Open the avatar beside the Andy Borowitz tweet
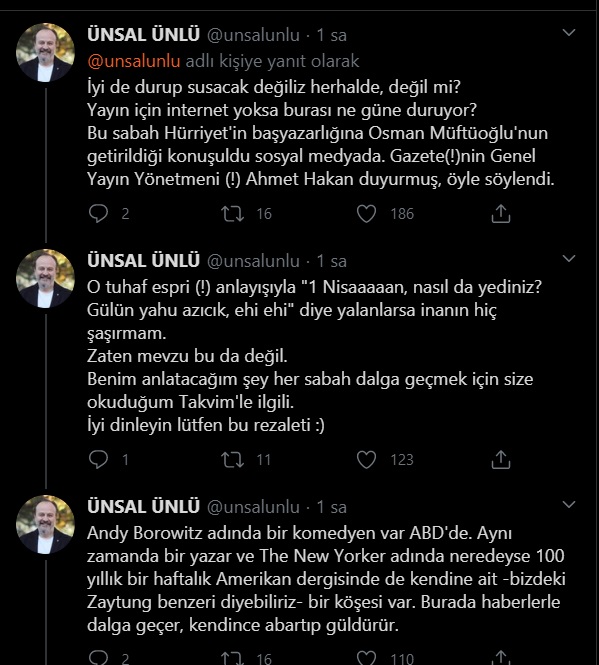The image size is (599, 665). 45,525
